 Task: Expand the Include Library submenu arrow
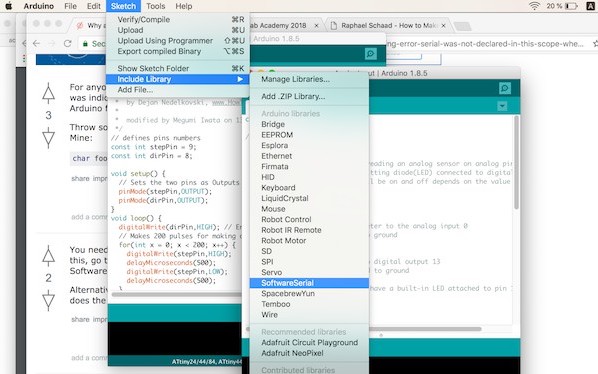click(240, 79)
